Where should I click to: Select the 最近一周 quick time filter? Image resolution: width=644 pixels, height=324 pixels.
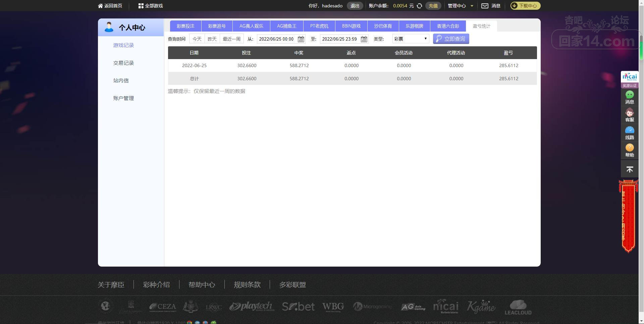coord(231,39)
